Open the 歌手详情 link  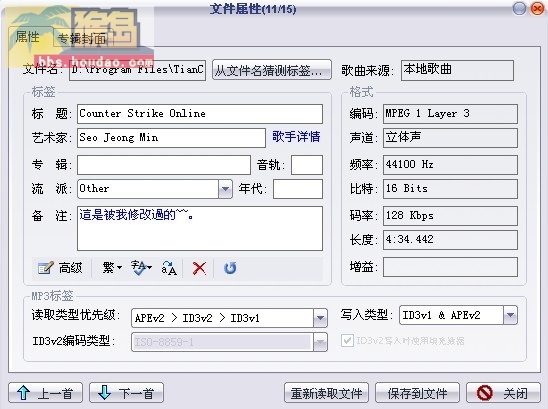(296, 137)
